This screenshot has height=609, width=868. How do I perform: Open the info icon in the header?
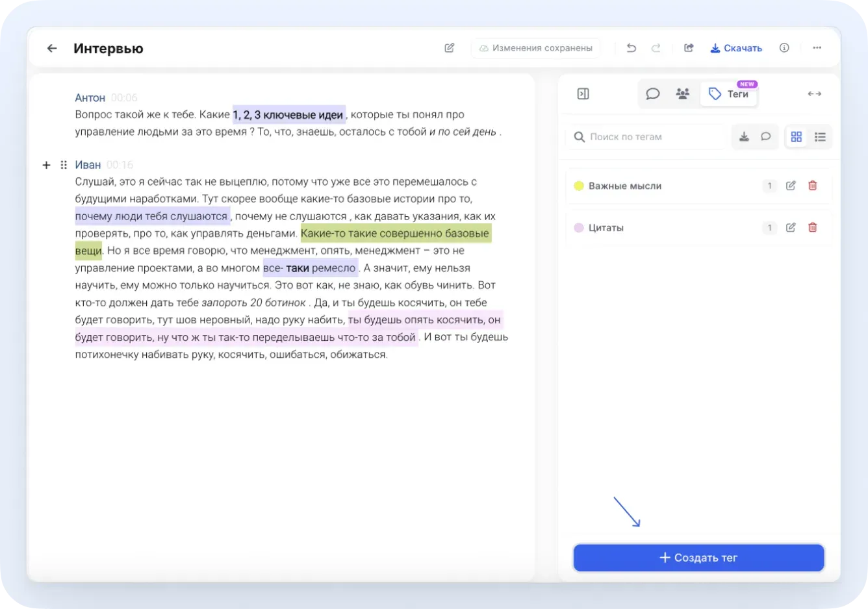[x=784, y=48]
